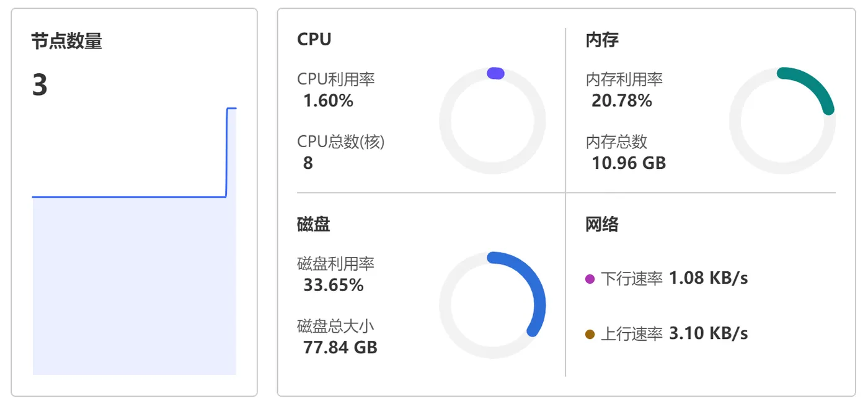Click the CPU总数(核) label
The width and height of the screenshot is (868, 401).
(341, 142)
